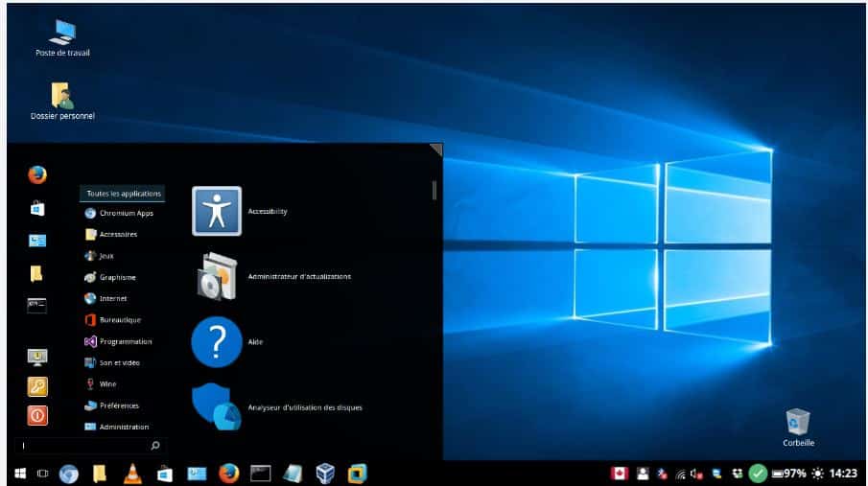Open the Programmation category
Image resolution: width=868 pixels, height=486 pixels.
point(119,341)
